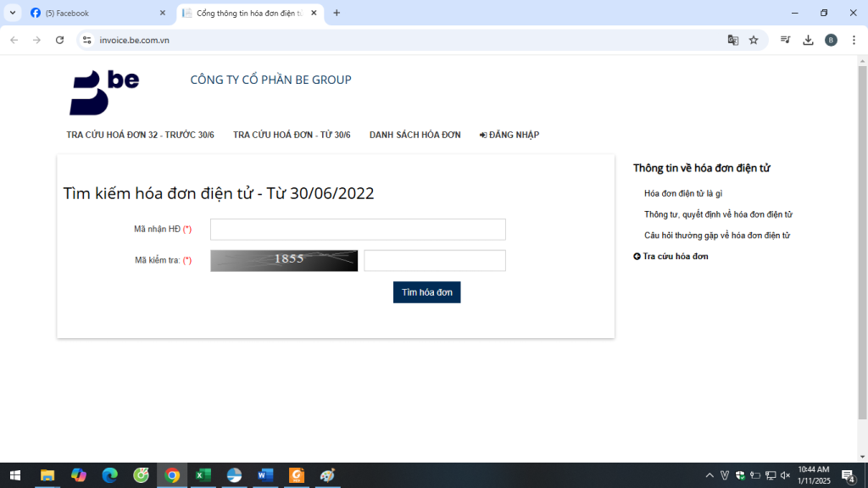Open DANH SÁCH HÓA ĐƠN menu
Viewport: 868px width, 488px height.
coord(415,135)
